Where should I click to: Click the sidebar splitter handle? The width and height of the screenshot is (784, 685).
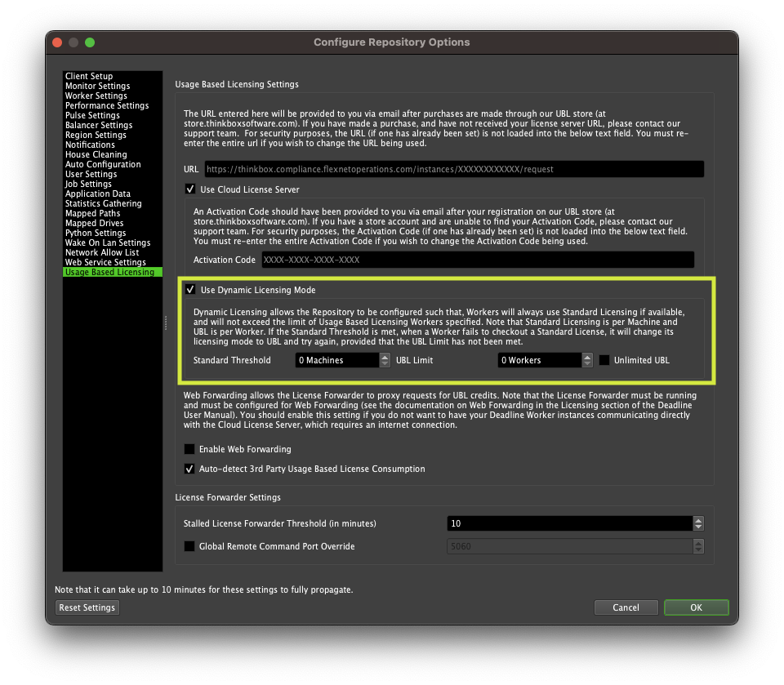166,322
